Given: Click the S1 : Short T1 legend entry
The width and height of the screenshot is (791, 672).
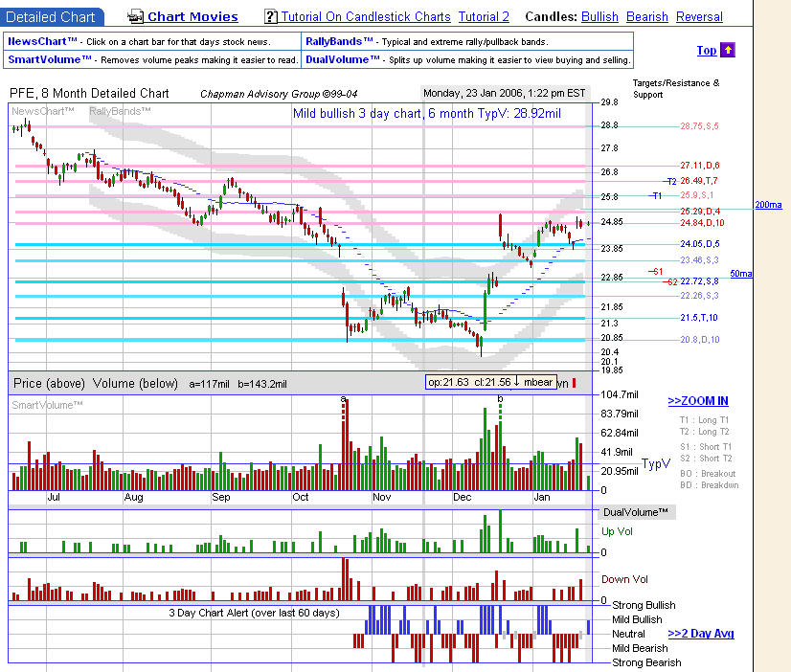Looking at the screenshot, I should coord(705,447).
